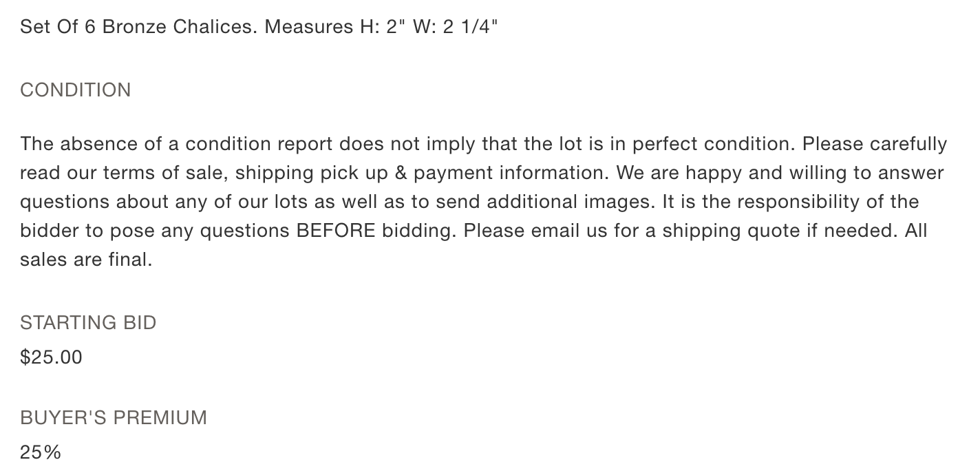Viewport: 980px width, 471px height.
Task: Click 'sales are final.' sentence ending
Action: pyautogui.click(x=86, y=260)
